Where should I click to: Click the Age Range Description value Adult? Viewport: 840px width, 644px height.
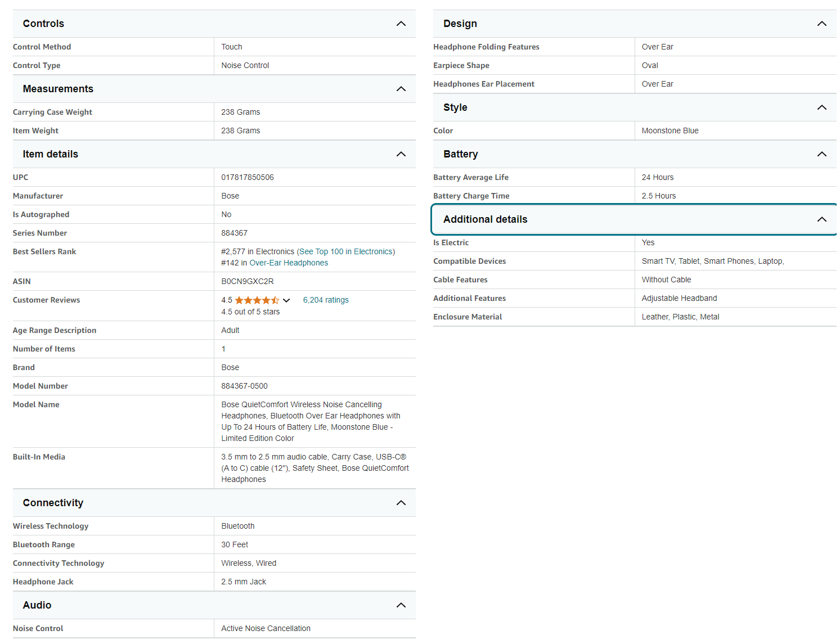[x=230, y=330]
